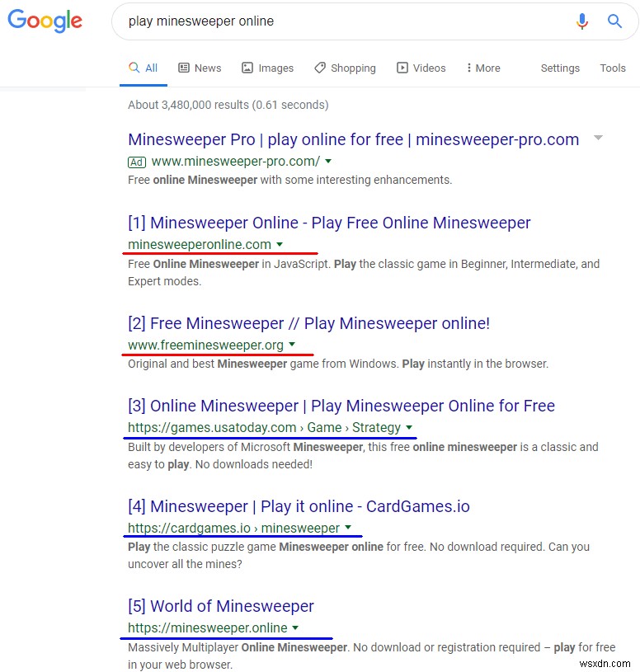Screen dimensions: 640x672
Task: Open the More menu
Action: point(483,68)
